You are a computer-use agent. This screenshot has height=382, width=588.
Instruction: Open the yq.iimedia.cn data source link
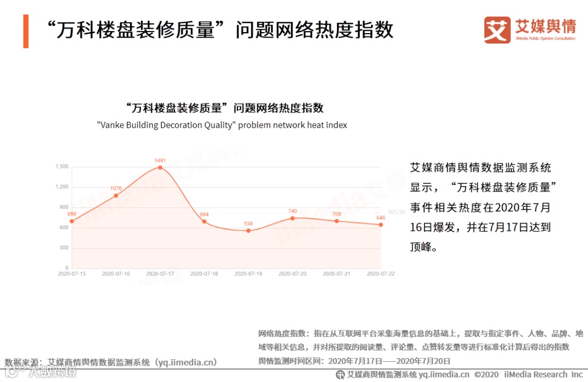(187, 362)
